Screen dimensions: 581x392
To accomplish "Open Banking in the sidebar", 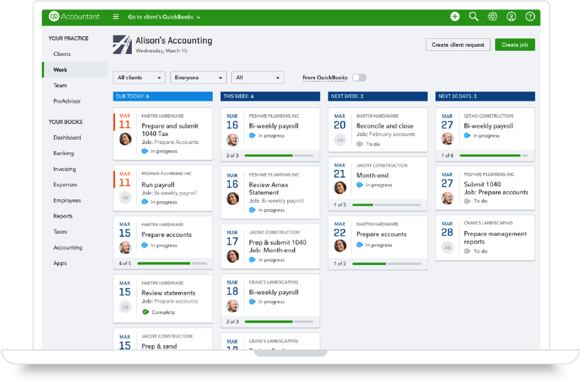I will [x=63, y=153].
